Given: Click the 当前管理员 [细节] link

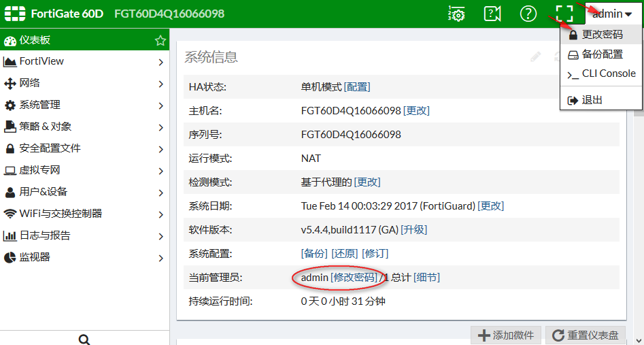Looking at the screenshot, I should click(x=426, y=278).
